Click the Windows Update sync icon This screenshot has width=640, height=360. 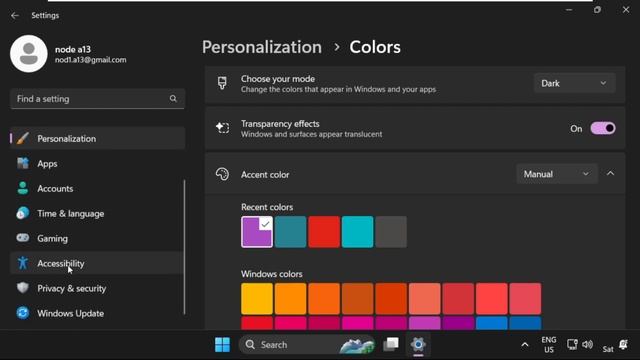coord(23,313)
